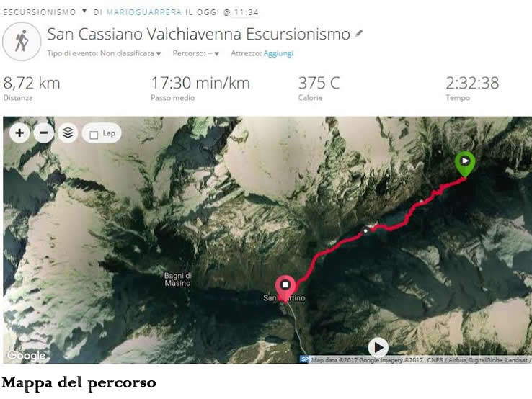Image resolution: width=532 pixels, height=399 pixels.
Task: Click the 8,72 km distance value
Action: (x=32, y=83)
